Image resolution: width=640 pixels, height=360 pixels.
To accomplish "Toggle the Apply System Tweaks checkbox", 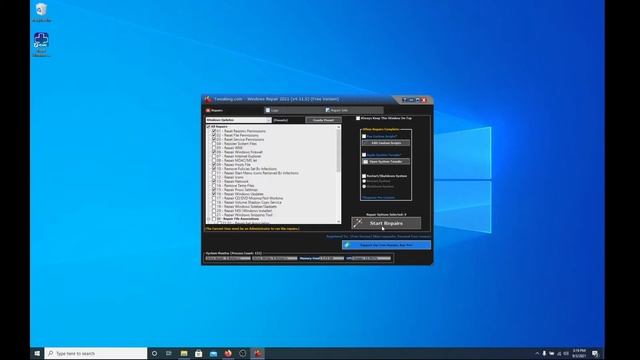I will 364,155.
